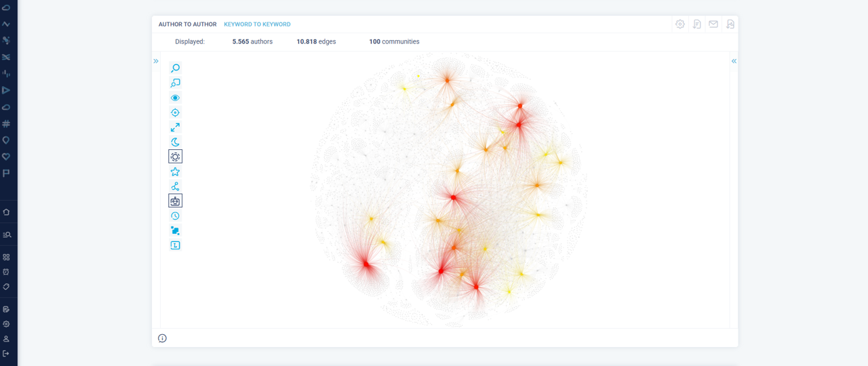Open fullscreen with the expand arrows icon

175,127
